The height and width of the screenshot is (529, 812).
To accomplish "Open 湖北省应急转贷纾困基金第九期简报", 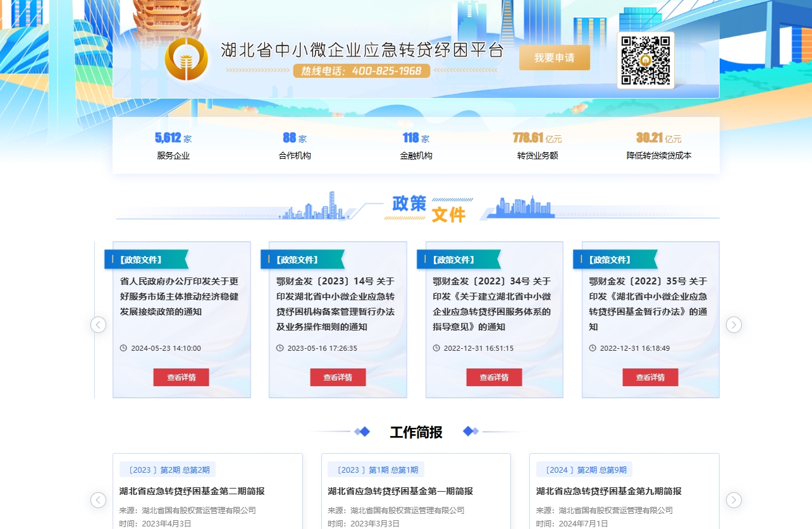I will pyautogui.click(x=608, y=491).
